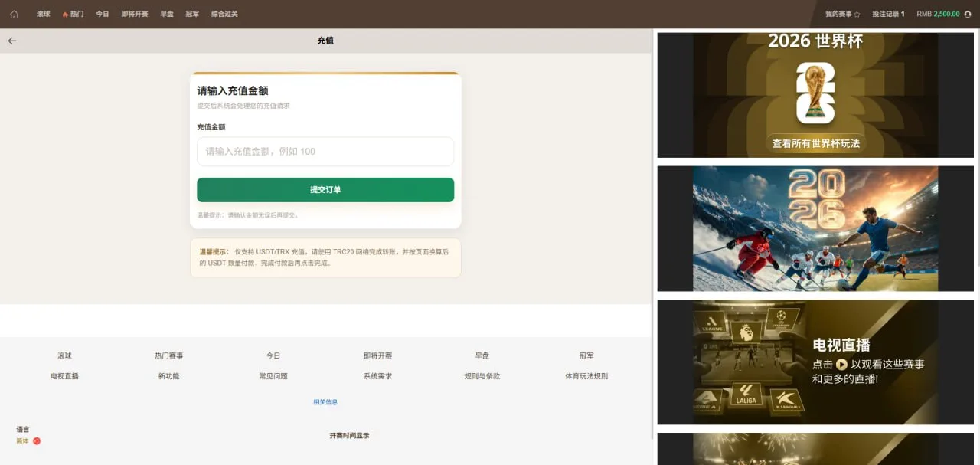Viewport: 980px width, 465px height.
Task: Open the 滚球 tab in top navigation
Action: coord(43,14)
